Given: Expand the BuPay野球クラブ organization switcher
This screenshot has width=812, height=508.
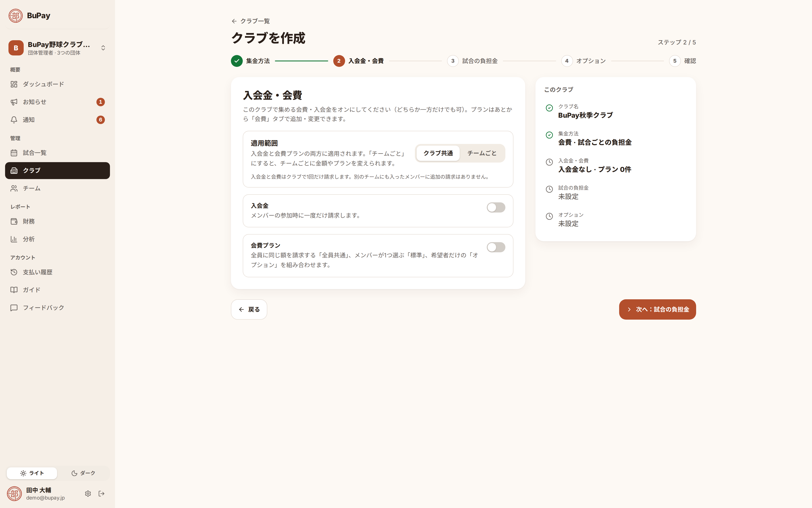Looking at the screenshot, I should (57, 48).
